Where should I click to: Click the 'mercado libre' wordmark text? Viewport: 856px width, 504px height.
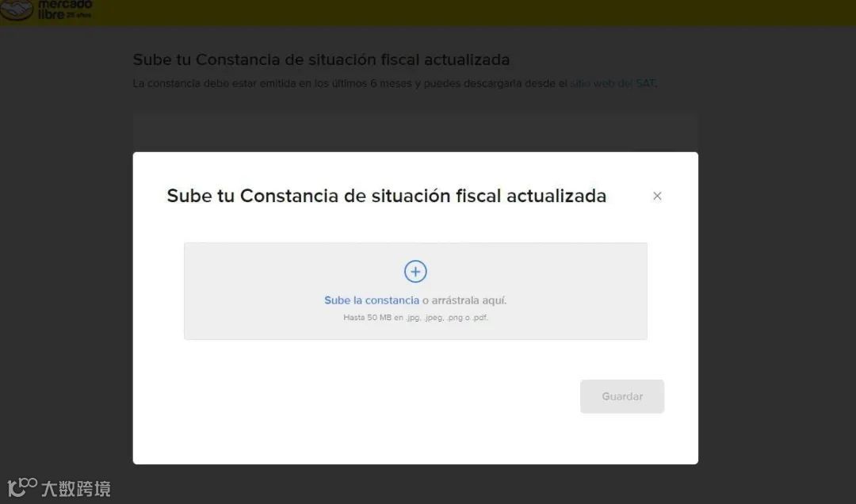(64, 10)
